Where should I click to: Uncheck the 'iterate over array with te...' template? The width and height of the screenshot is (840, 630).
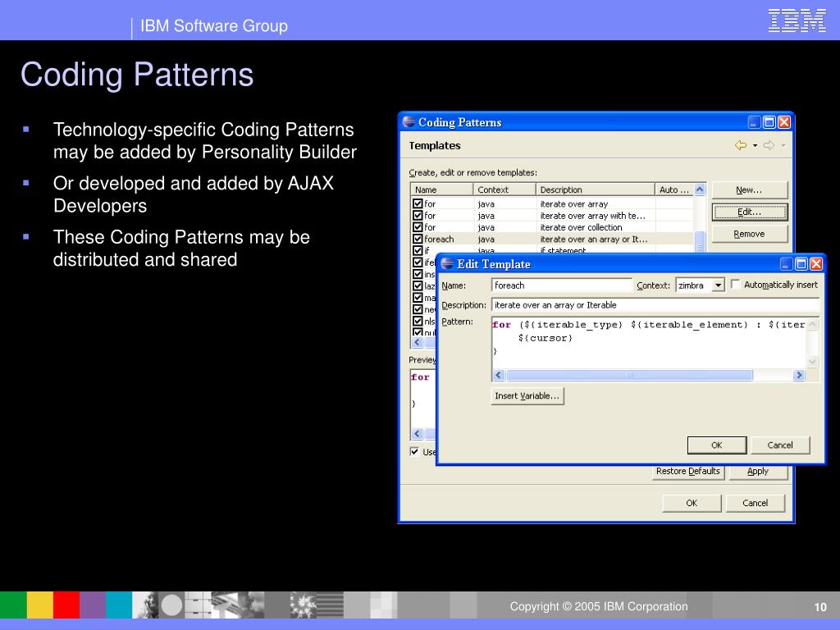coord(418,216)
